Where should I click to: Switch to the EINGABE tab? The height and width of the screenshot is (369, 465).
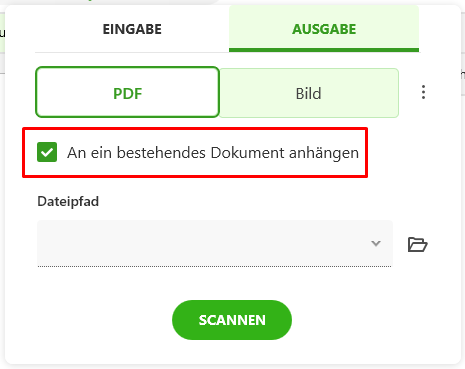coord(132,29)
